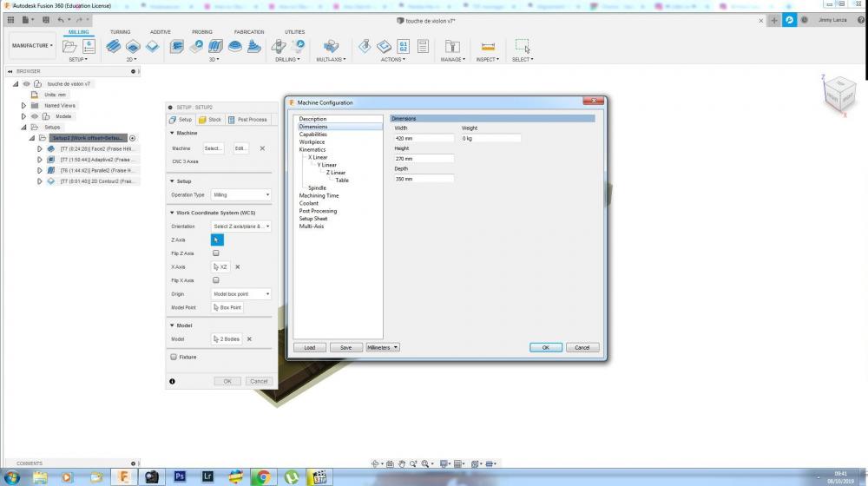Click the Select window selection icon

click(522, 46)
